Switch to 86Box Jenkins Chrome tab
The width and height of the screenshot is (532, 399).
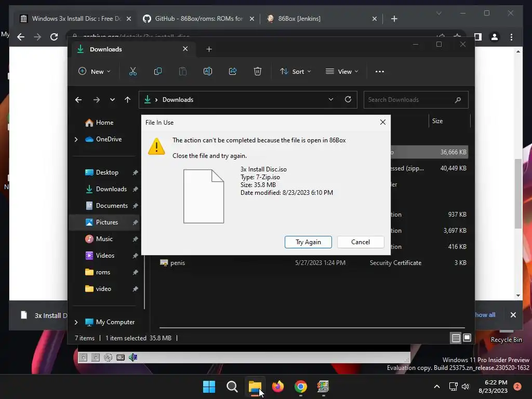click(x=321, y=19)
